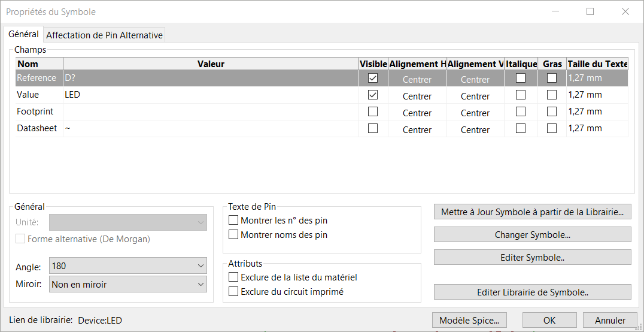Enable Exclure du circuit imprimé
Screen dimensions: 644x332
(233, 292)
